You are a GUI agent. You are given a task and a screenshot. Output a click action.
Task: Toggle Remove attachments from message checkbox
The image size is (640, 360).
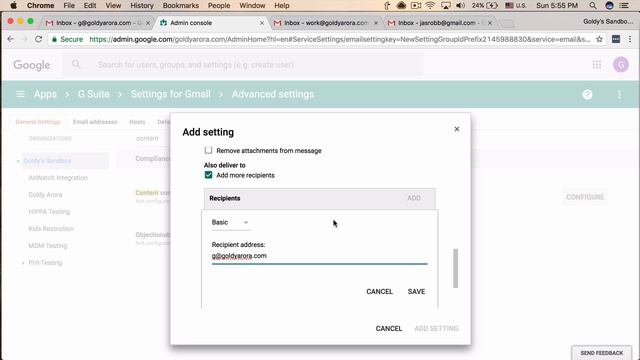(208, 150)
